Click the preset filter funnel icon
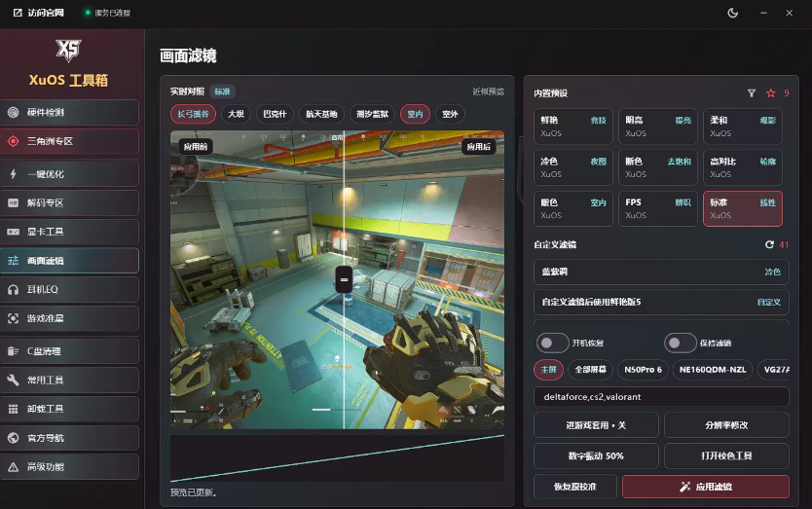Image resolution: width=812 pixels, height=509 pixels. [x=752, y=93]
